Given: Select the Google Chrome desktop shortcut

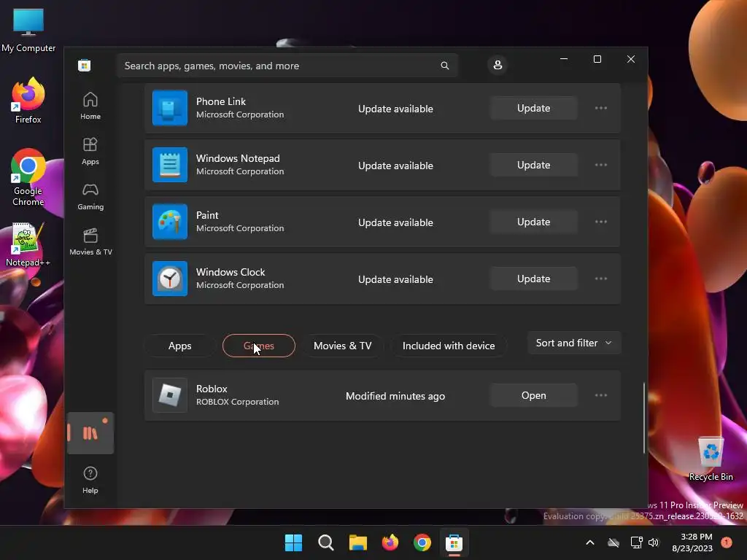Looking at the screenshot, I should pos(28,178).
